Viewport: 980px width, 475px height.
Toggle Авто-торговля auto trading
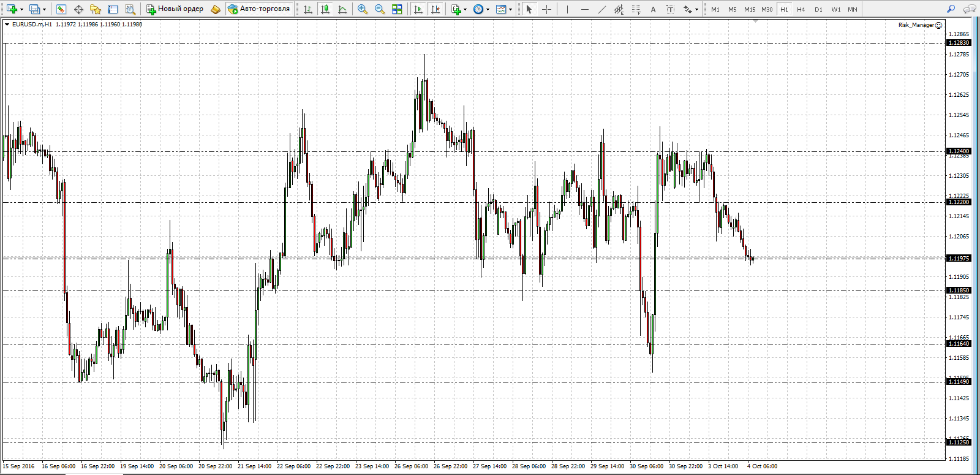click(x=258, y=9)
